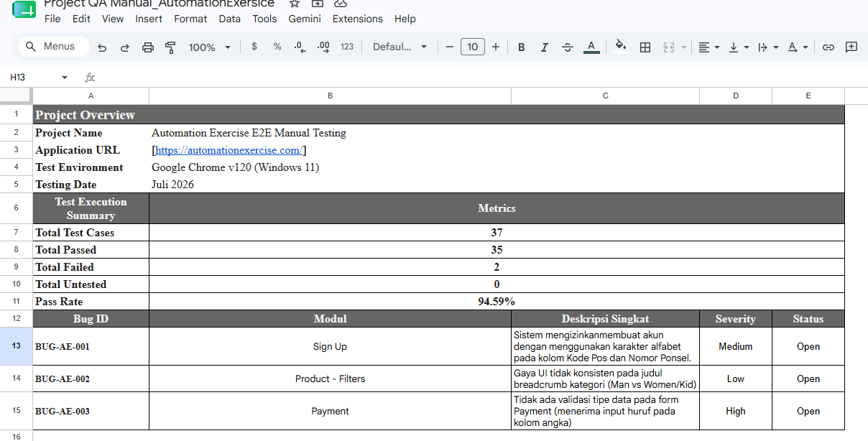Screen dimensions: 868x441
Task: Open the Data menu
Action: click(230, 19)
